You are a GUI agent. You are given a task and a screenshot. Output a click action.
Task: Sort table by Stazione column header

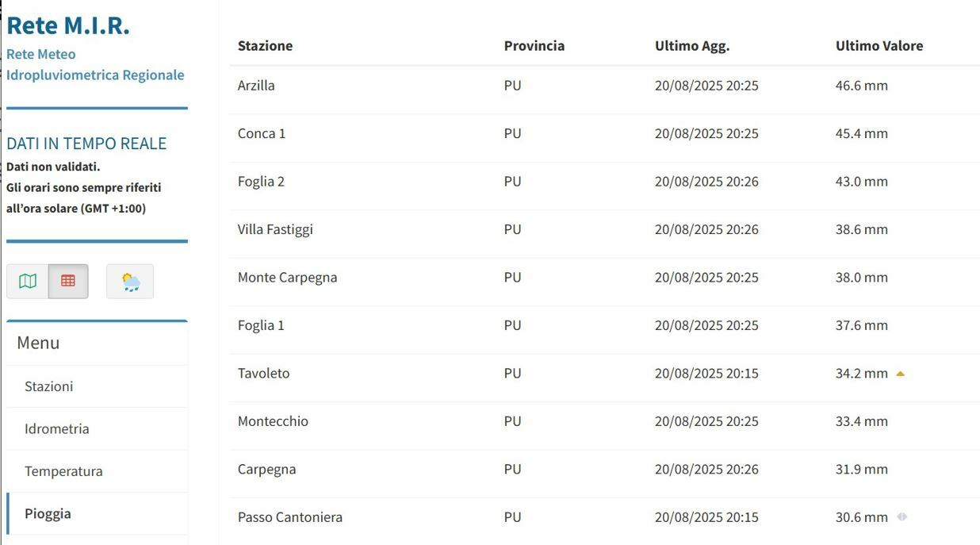click(x=265, y=46)
